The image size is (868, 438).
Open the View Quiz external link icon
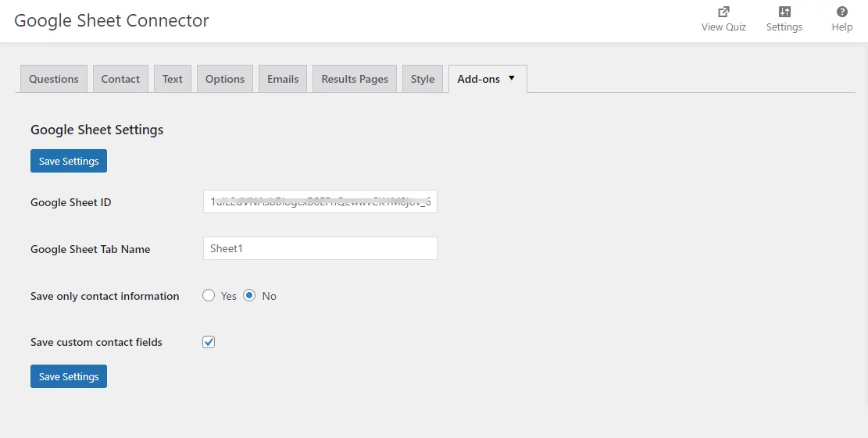point(723,12)
